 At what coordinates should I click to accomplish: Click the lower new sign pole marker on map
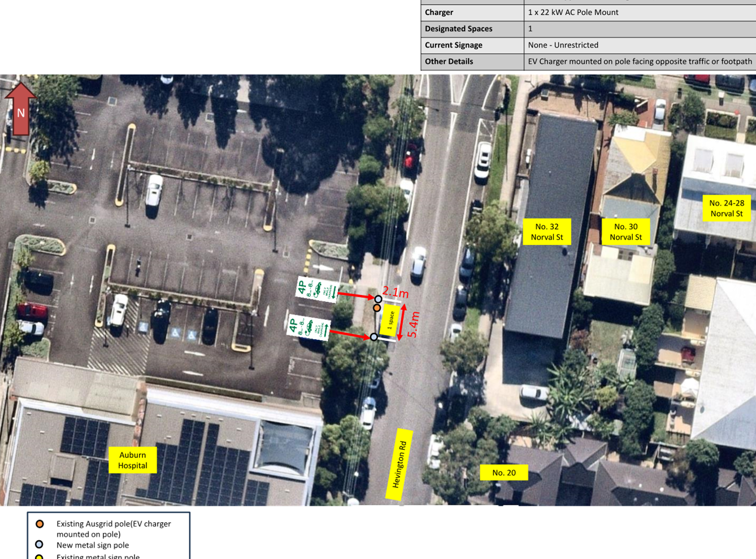coord(373,337)
